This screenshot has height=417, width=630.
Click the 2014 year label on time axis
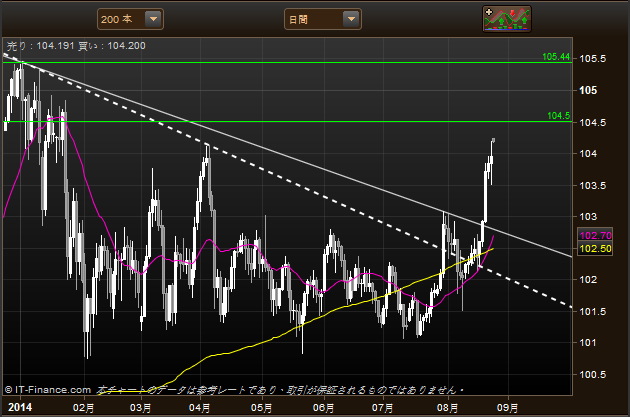[x=20, y=407]
